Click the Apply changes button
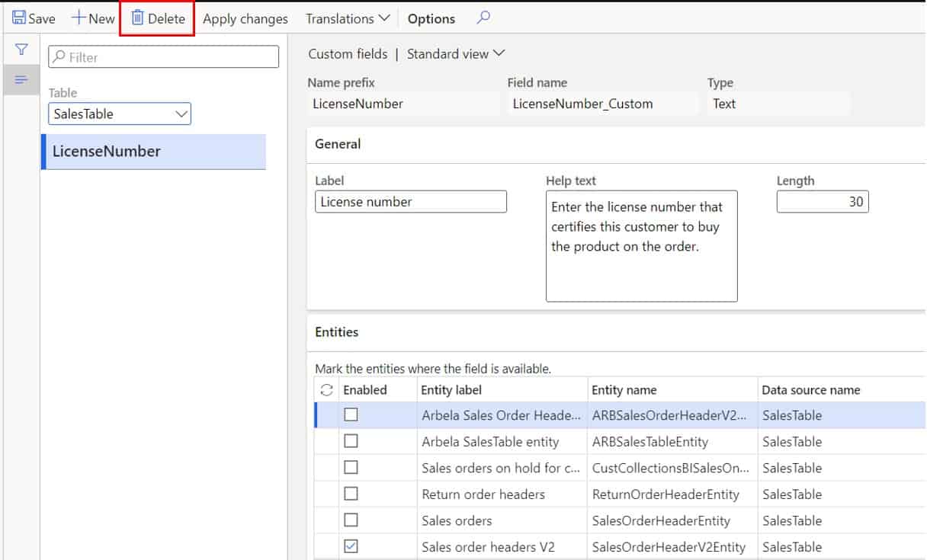The width and height of the screenshot is (927, 560). click(x=245, y=18)
